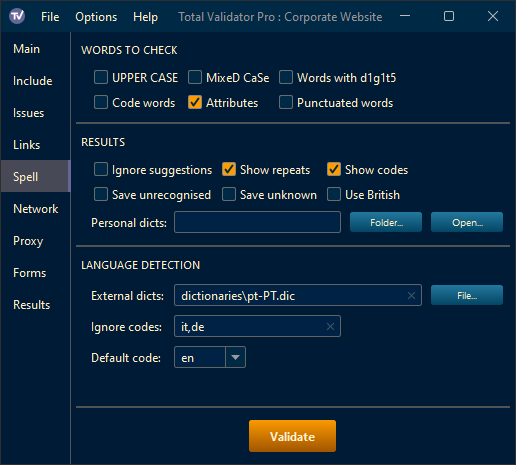Toggle the Ignore suggestions checkbox

coord(101,169)
